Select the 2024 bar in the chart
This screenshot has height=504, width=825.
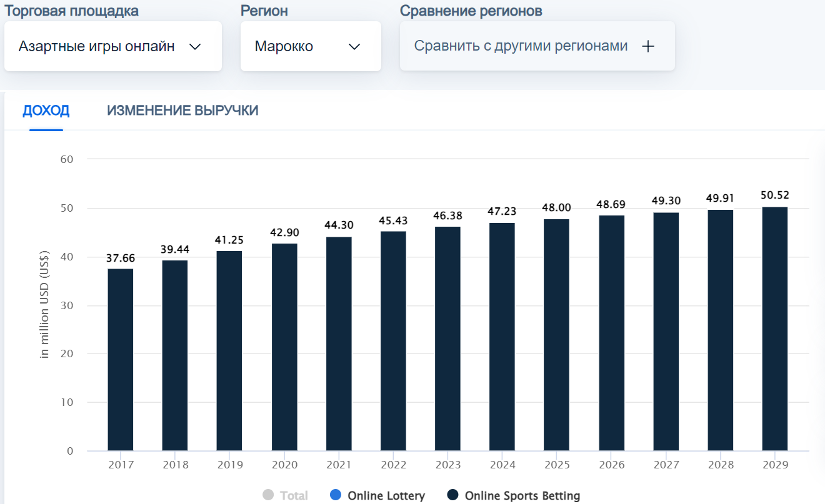pyautogui.click(x=502, y=337)
